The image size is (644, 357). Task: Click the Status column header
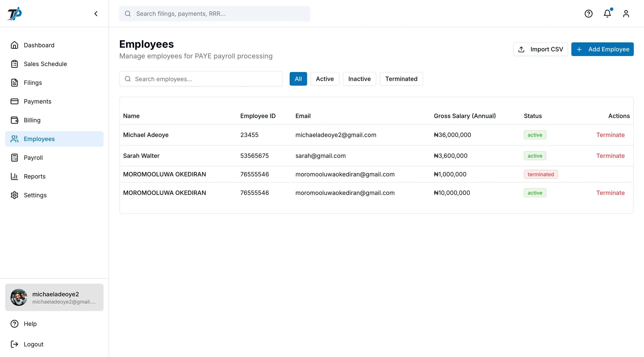coord(533,116)
